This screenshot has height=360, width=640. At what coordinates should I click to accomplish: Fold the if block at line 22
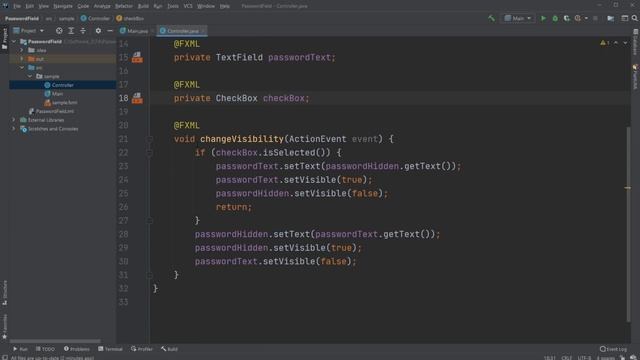149,153
